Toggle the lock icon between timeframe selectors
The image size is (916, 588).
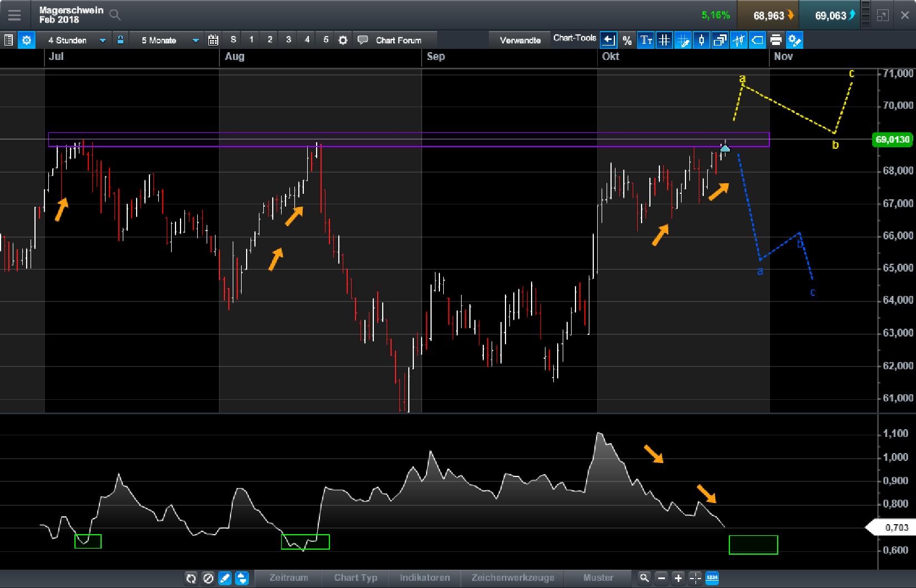click(121, 39)
